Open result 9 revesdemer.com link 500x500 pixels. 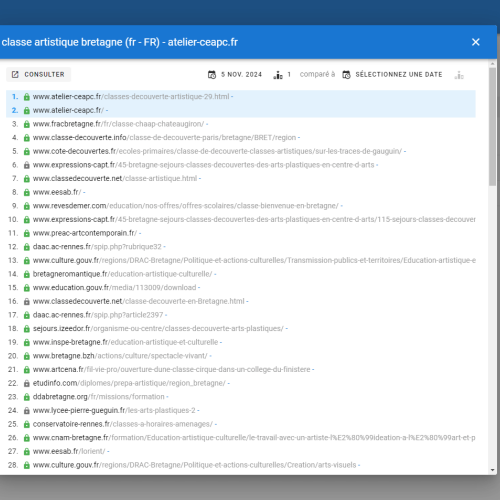(186, 206)
